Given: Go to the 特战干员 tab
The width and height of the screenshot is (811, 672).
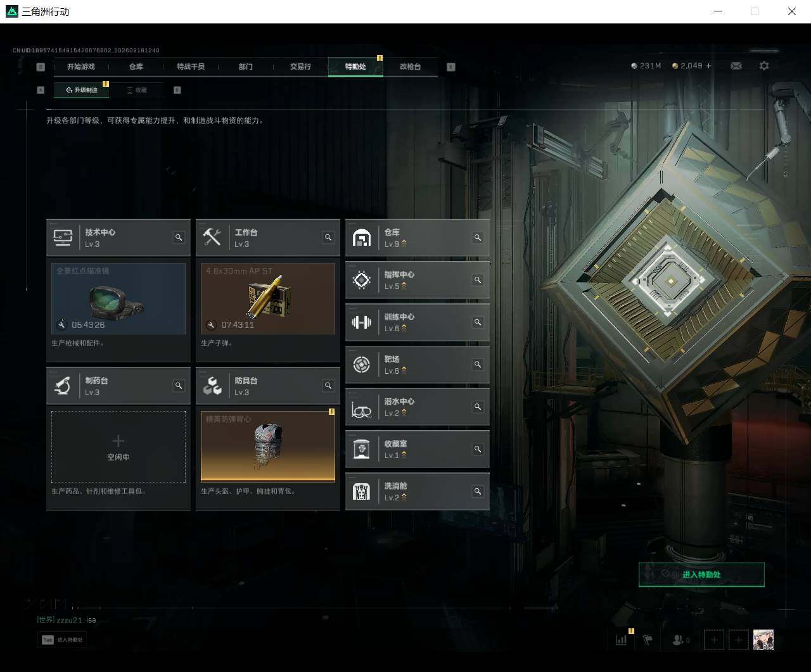Looking at the screenshot, I should (191, 67).
